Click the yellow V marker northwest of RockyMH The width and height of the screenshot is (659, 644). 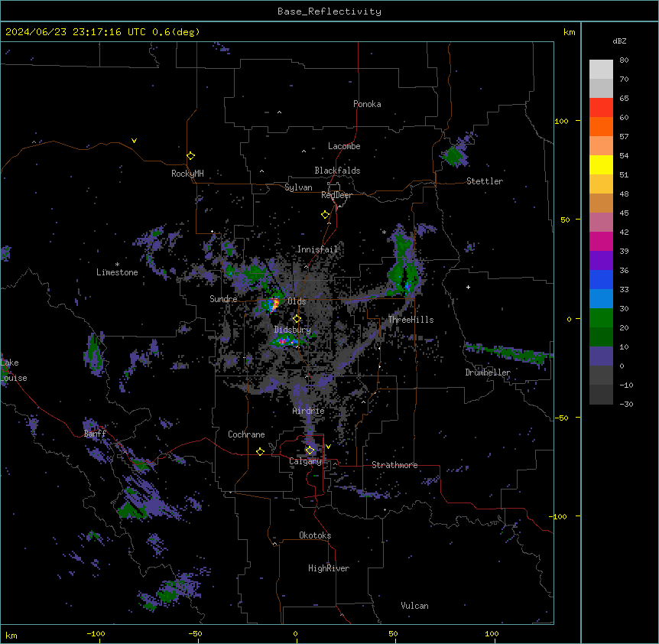pos(134,141)
